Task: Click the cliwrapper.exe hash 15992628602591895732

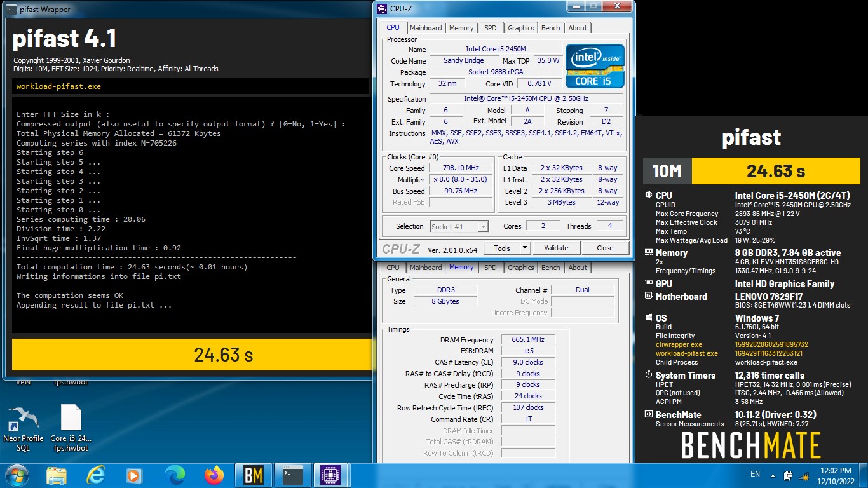Action: point(771,344)
